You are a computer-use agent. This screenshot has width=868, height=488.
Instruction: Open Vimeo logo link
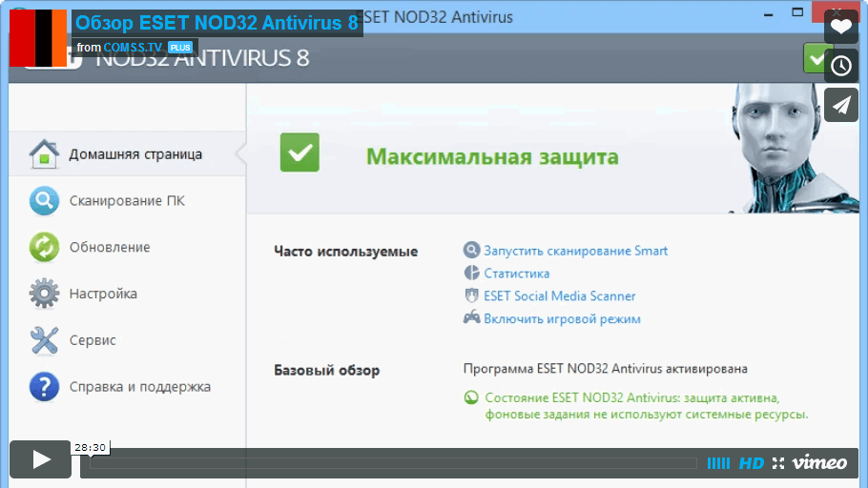pyautogui.click(x=819, y=462)
